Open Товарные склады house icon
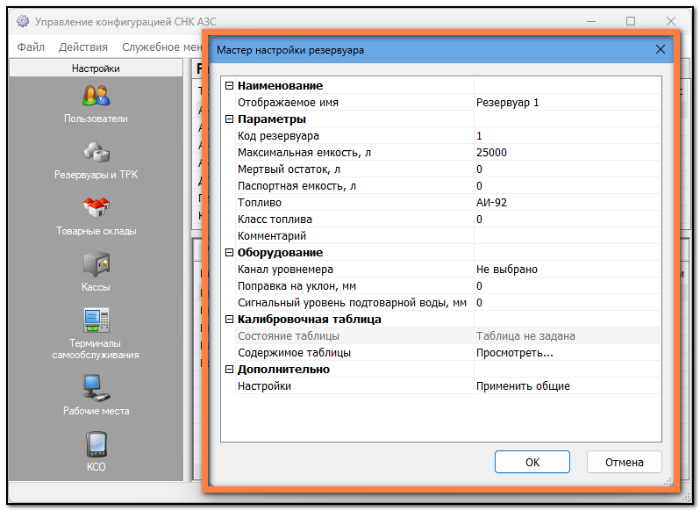Screen dimensions: 700x511 [x=96, y=208]
